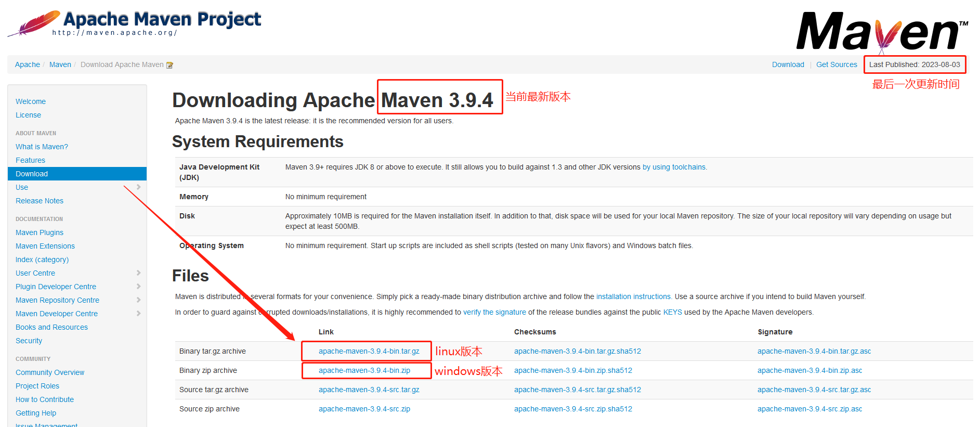
Task: Open Maven Repository Centre link
Action: click(57, 300)
